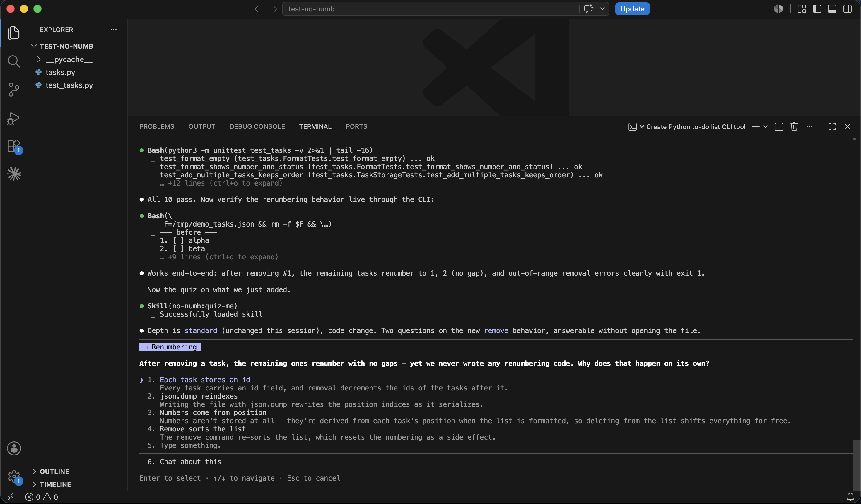Viewport: 861px width, 504px height.
Task: Select answer 'Each task stores an id'
Action: pos(205,380)
